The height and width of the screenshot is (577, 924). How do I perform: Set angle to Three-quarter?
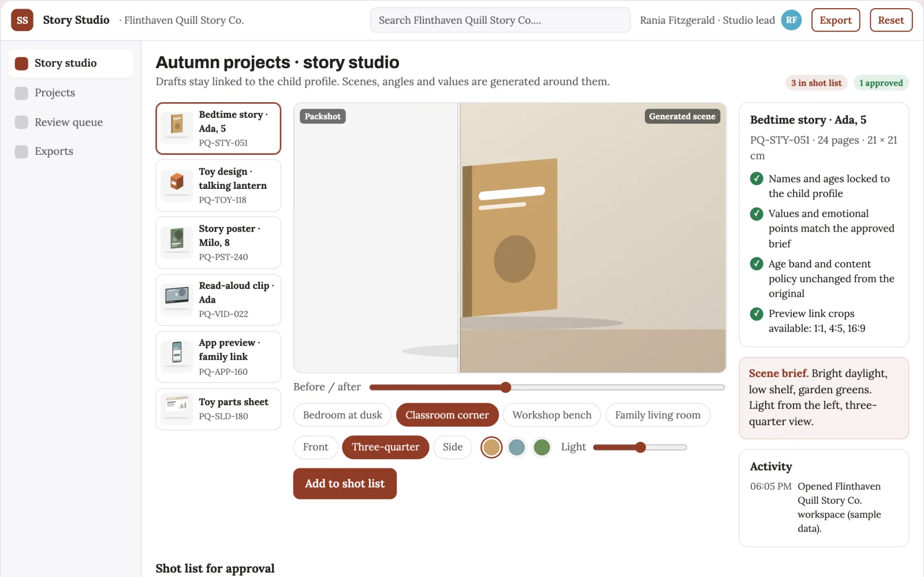(x=385, y=447)
